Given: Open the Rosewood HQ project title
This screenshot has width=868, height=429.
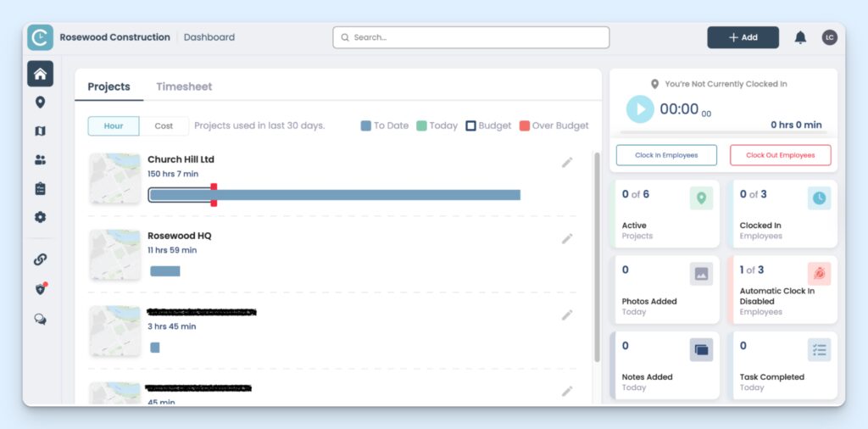Looking at the screenshot, I should coord(180,236).
